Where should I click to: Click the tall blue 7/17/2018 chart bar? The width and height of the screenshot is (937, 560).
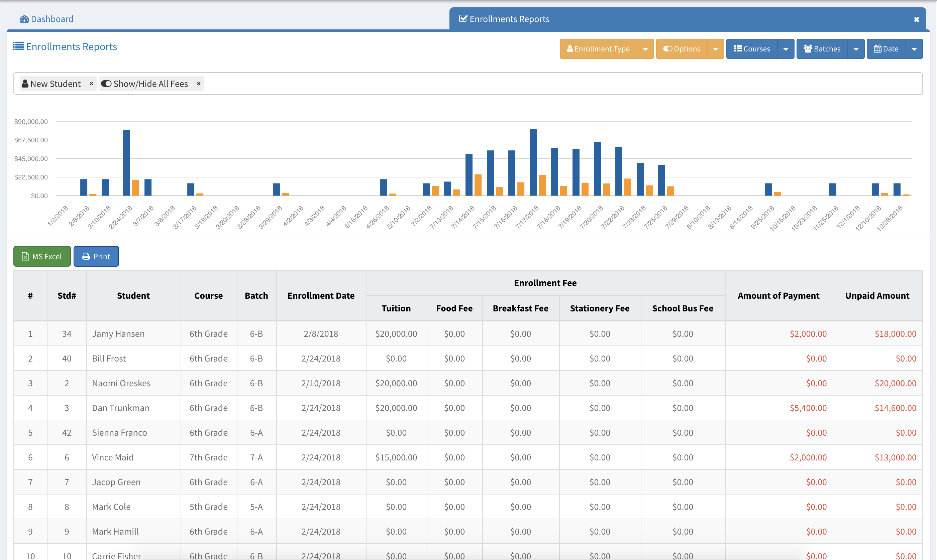coord(533,162)
